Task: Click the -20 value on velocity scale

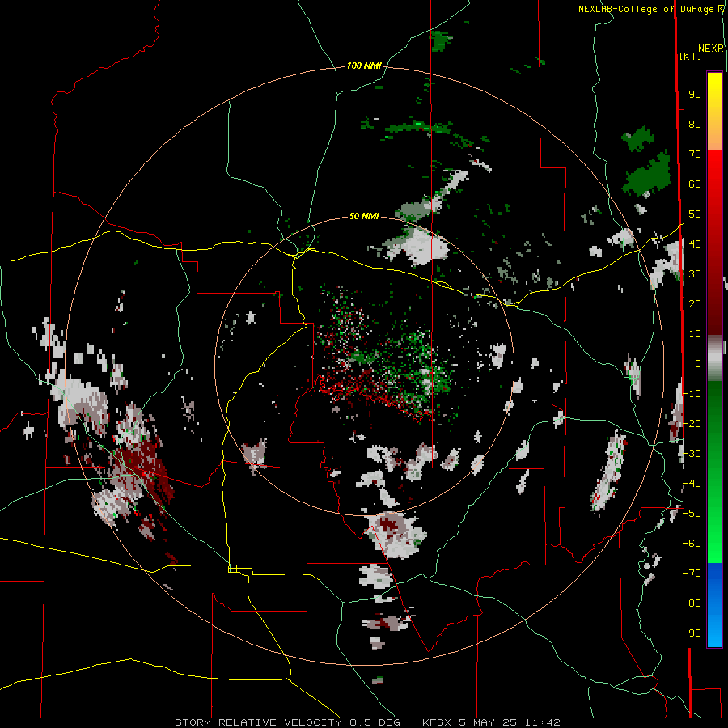Action: point(692,423)
